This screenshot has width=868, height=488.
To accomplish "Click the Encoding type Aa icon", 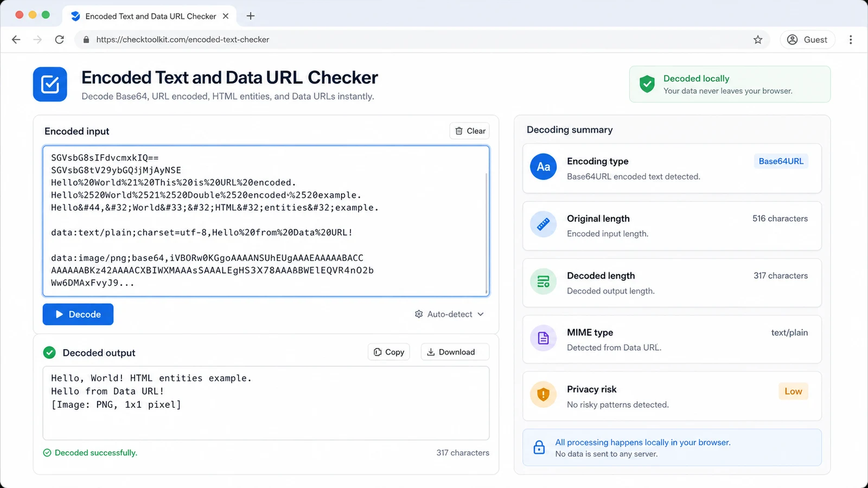I will click(x=543, y=167).
